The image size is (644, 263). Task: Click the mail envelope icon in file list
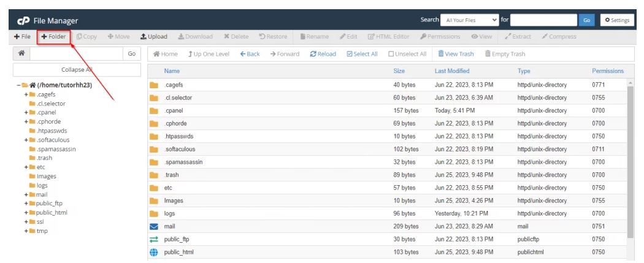(x=154, y=227)
